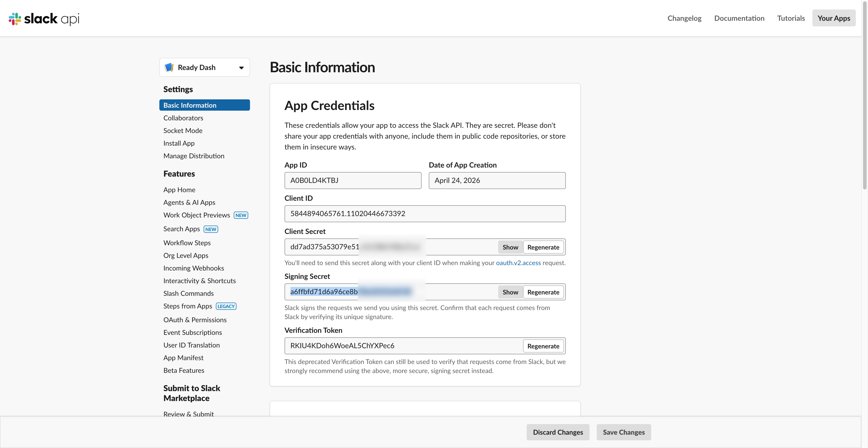Open Work Object Previews
This screenshot has height=448, width=868.
pos(197,215)
